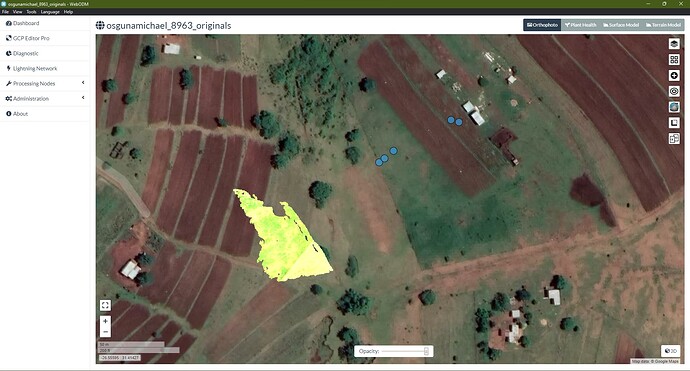Expand Administration with its chevron
690x371 pixels.
coord(83,98)
